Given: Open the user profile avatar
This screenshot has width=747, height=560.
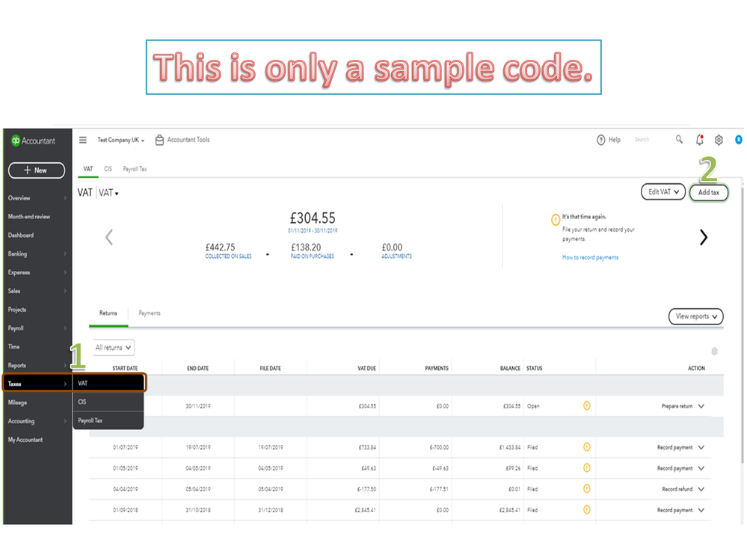Looking at the screenshot, I should [x=739, y=140].
